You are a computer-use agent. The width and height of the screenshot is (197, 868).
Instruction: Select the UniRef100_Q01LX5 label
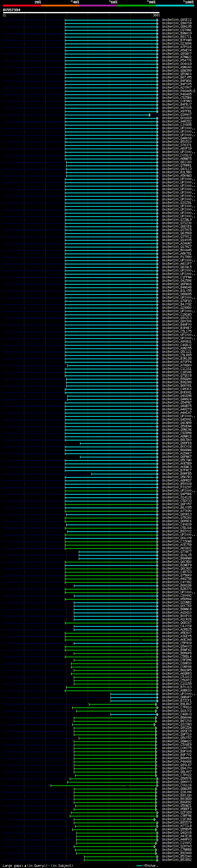[177, 555]
